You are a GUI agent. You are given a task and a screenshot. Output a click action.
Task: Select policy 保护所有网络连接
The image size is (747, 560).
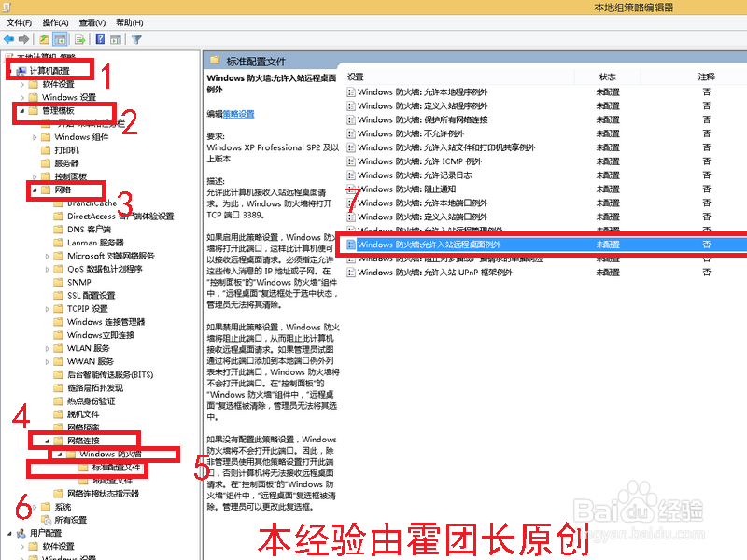[423, 119]
